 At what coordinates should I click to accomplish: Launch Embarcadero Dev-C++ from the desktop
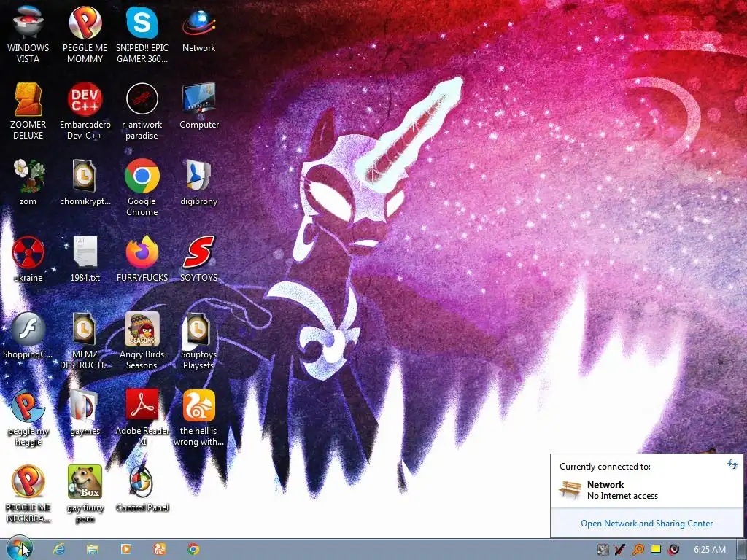pyautogui.click(x=85, y=111)
